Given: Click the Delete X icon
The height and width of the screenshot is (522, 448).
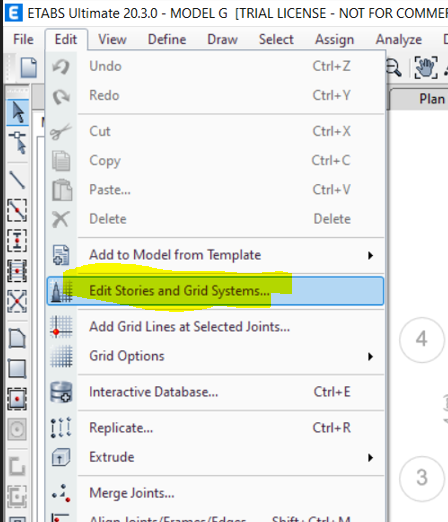Looking at the screenshot, I should point(61,219).
